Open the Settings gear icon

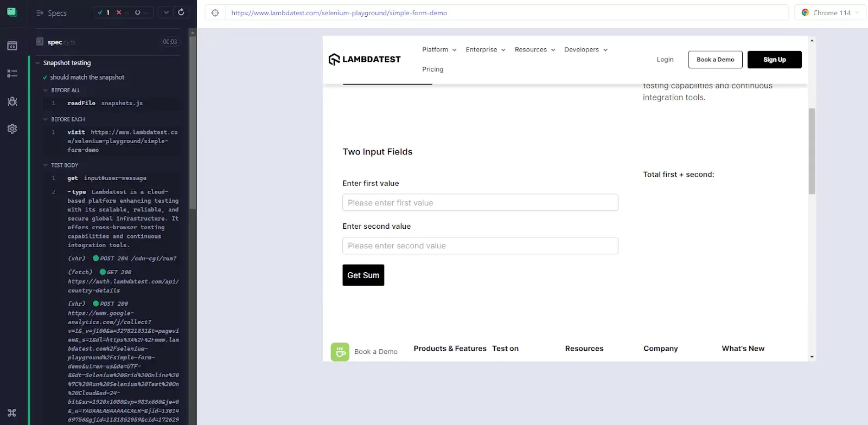[12, 129]
